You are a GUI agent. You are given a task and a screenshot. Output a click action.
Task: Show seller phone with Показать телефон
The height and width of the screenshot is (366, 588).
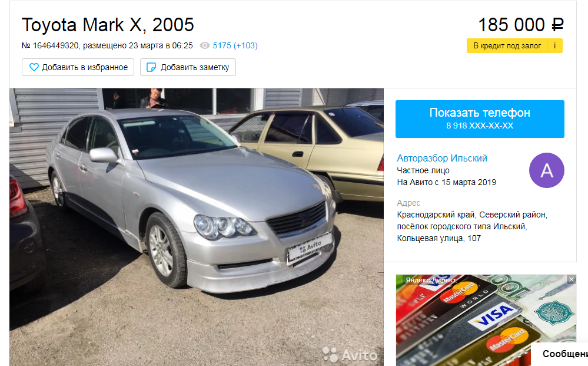[480, 119]
